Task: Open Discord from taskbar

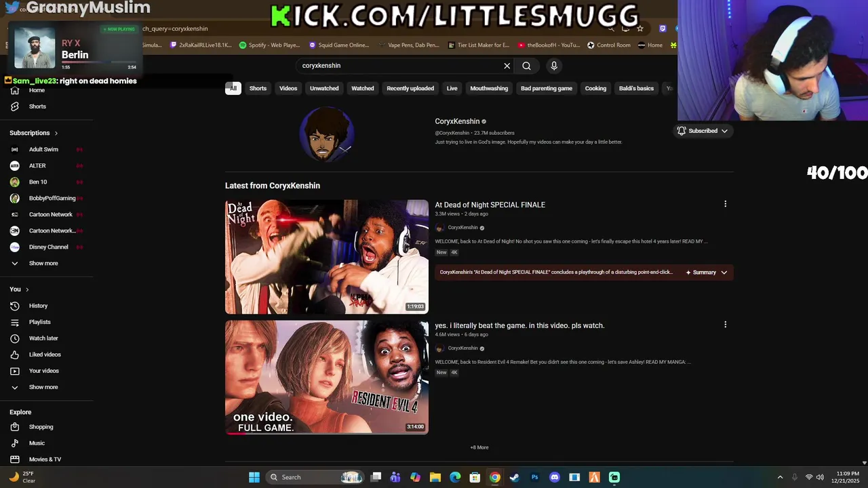Action: 555,477
